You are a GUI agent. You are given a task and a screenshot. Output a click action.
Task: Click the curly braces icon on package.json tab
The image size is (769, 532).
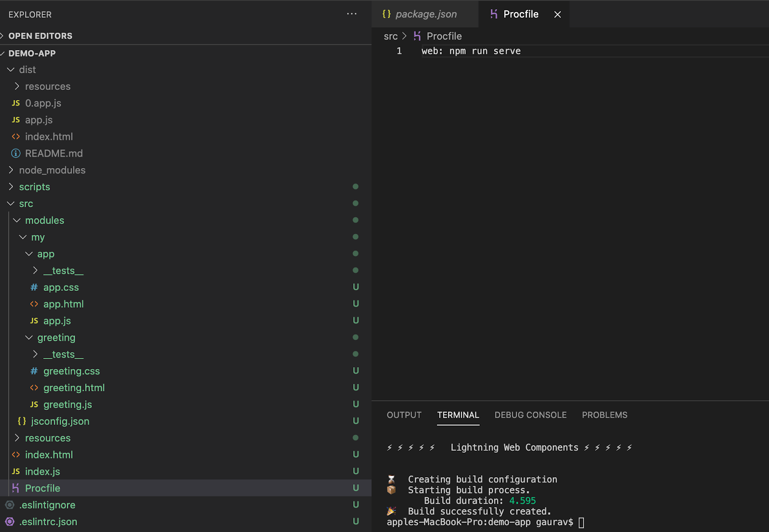tap(385, 14)
